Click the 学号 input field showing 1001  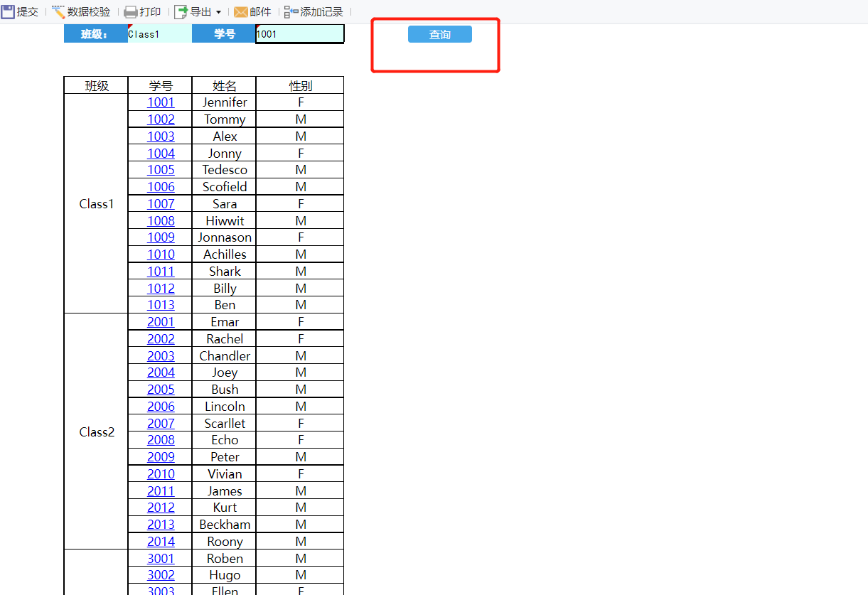[300, 33]
